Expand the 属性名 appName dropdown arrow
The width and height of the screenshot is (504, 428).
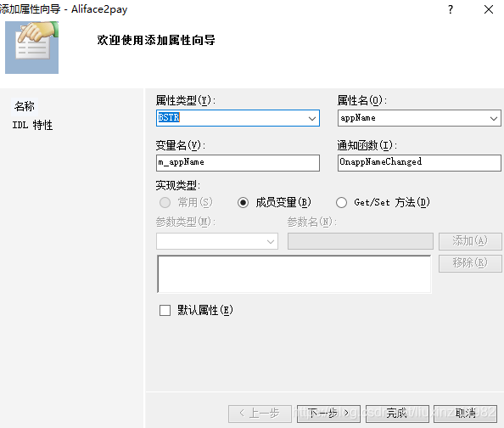pos(494,118)
